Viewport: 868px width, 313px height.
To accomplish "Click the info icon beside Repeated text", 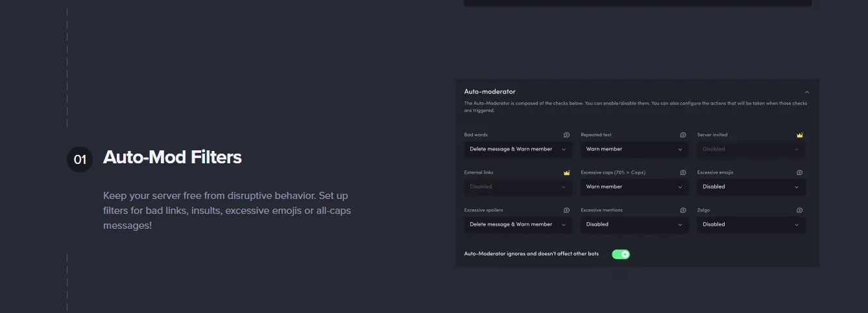I will pyautogui.click(x=683, y=135).
